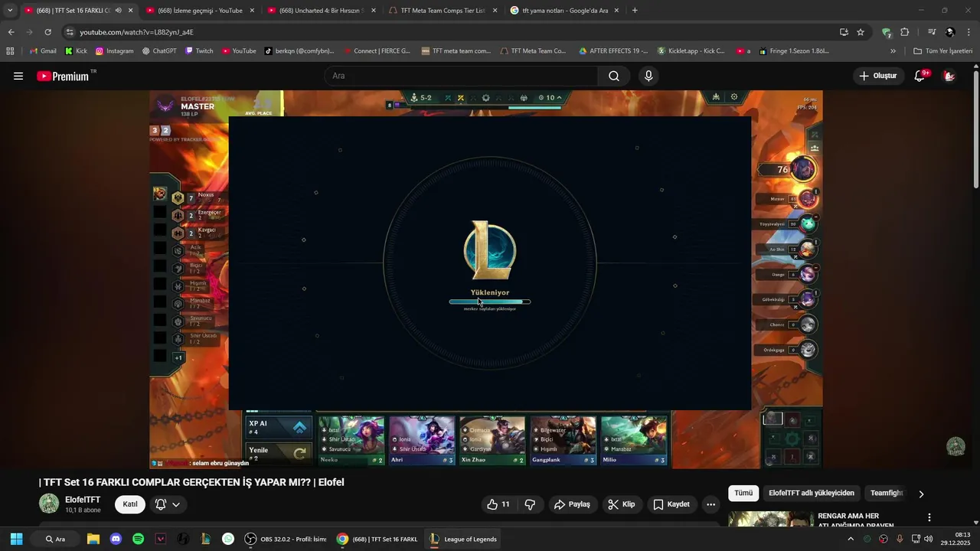
Task: Open the YouTube account avatar menu
Action: click(949, 76)
